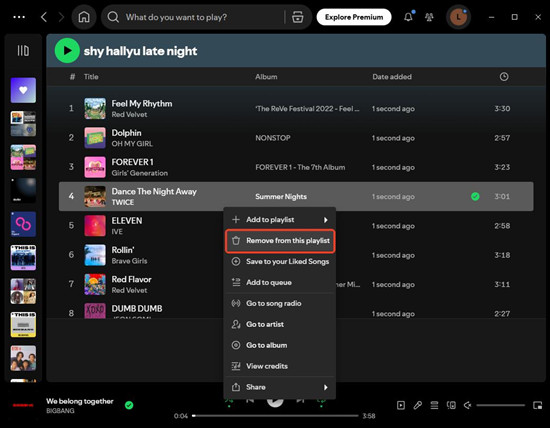Select the Rollin' track title

pyautogui.click(x=123, y=250)
